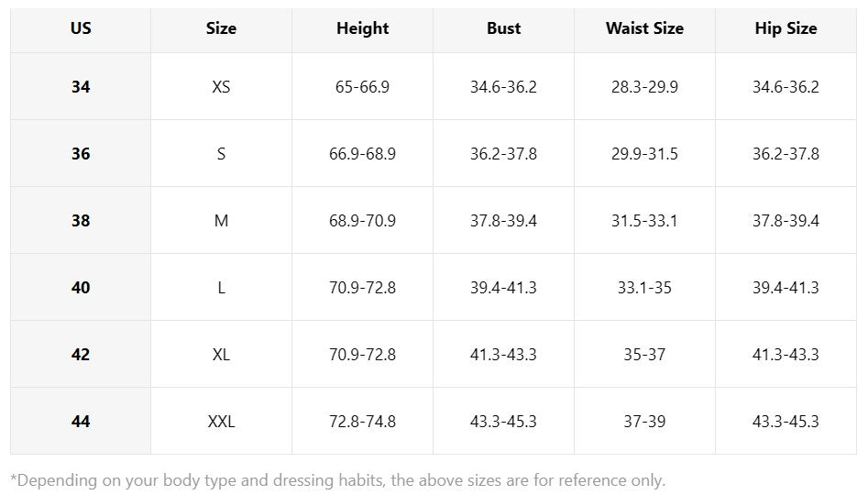Viewport: 868px width, 495px height.
Task: Click the Bust column header
Action: (x=504, y=28)
